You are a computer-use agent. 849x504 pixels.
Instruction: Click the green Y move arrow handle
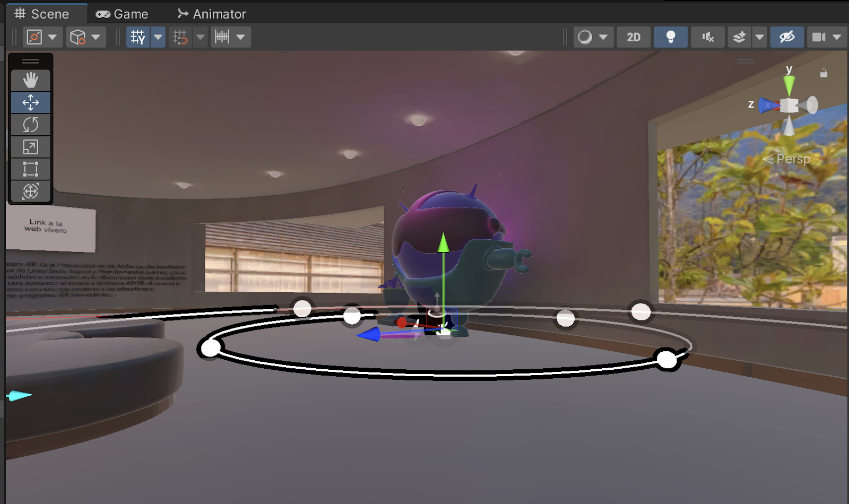pos(443,242)
